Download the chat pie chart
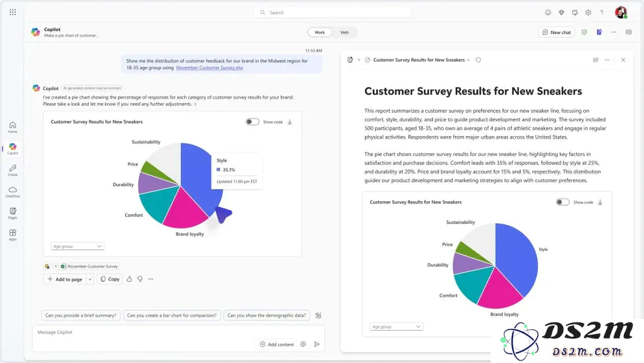Screen dimensions: 644x363 [290, 122]
